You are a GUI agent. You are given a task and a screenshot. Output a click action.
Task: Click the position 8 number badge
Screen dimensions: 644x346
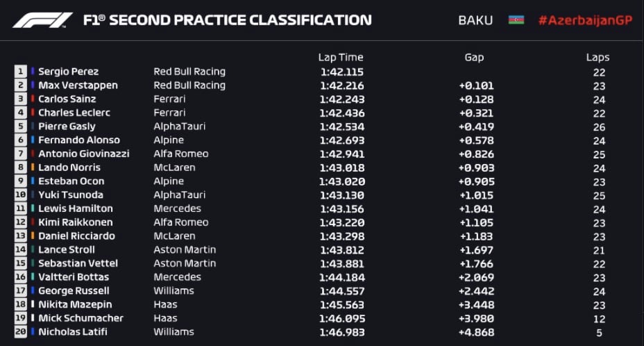(21, 167)
